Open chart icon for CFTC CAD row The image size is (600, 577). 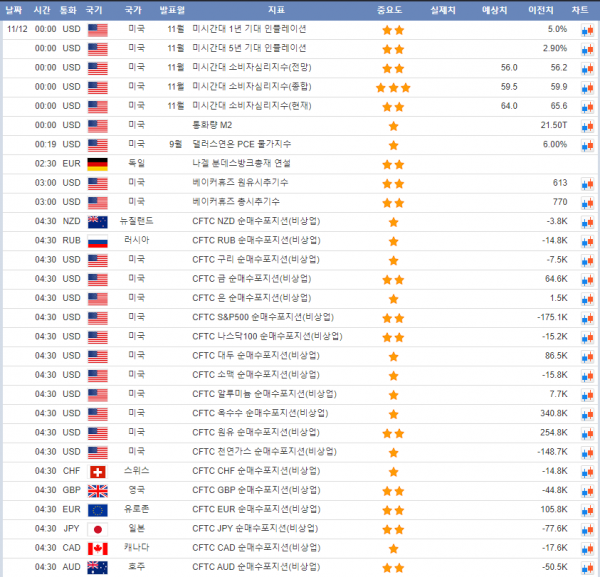pos(587,548)
